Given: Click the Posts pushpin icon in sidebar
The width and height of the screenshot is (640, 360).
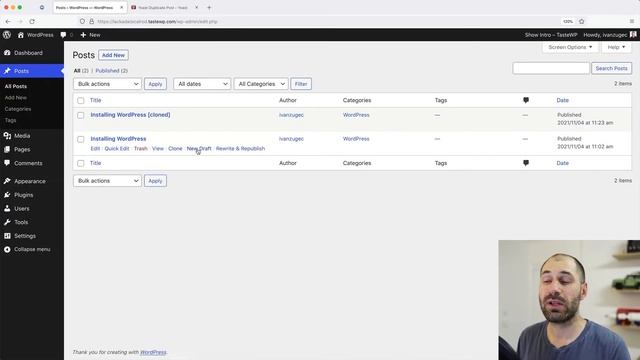Looking at the screenshot, I should coord(7,71).
